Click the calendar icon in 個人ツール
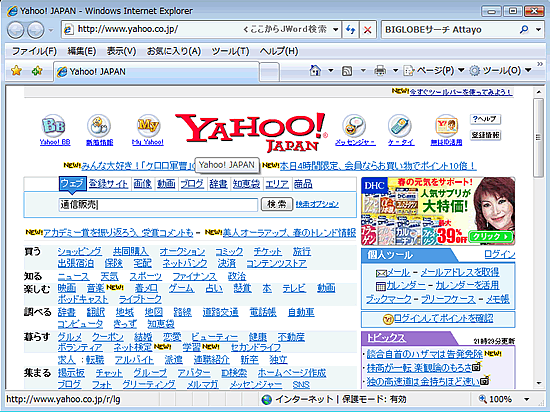550x412 pixels. pos(381,286)
